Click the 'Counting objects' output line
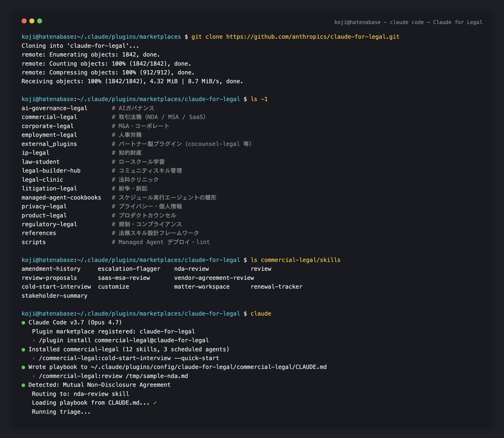504x438 pixels. [106, 64]
